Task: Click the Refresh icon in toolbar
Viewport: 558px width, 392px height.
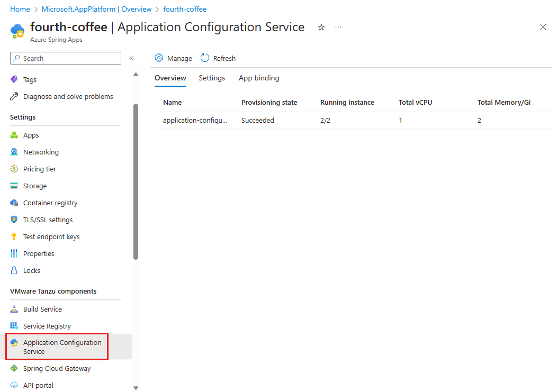Action: 204,58
